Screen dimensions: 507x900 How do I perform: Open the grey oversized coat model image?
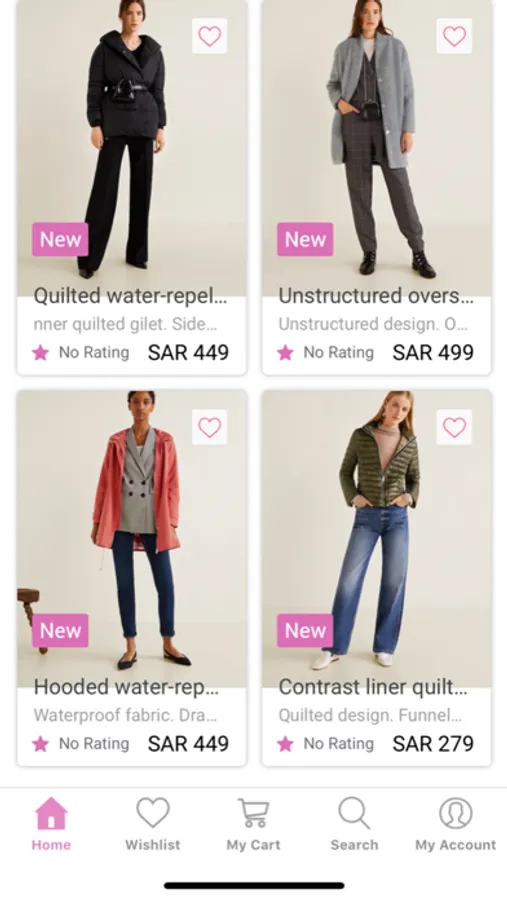377,148
